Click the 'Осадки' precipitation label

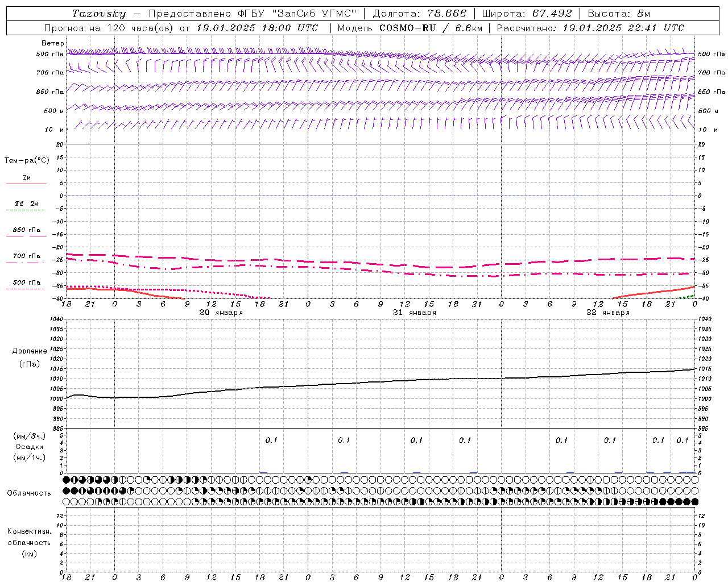click(x=30, y=447)
